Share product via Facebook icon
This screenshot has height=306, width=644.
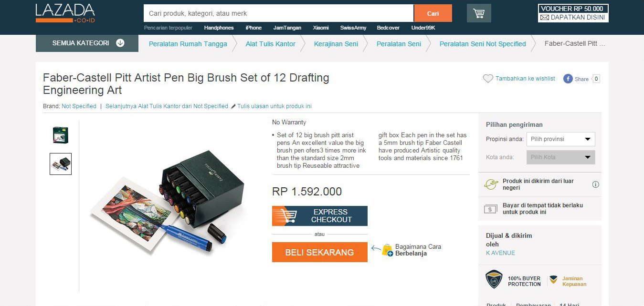(x=568, y=79)
